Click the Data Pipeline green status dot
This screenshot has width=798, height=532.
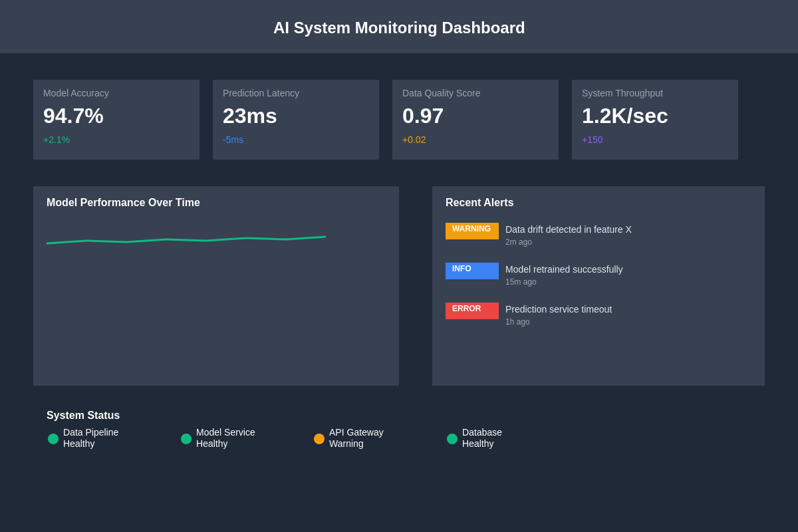click(53, 439)
